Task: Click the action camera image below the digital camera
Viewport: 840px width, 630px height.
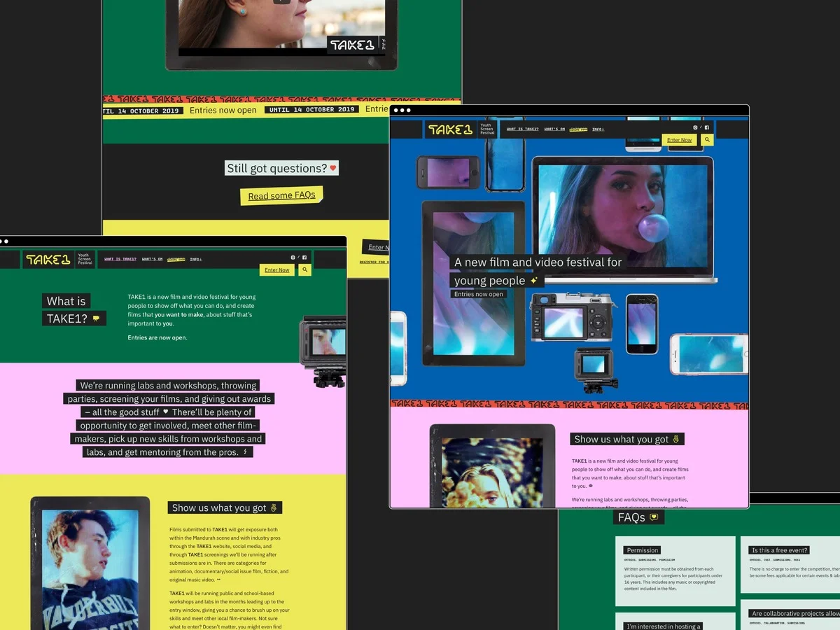Action: pyautogui.click(x=596, y=370)
